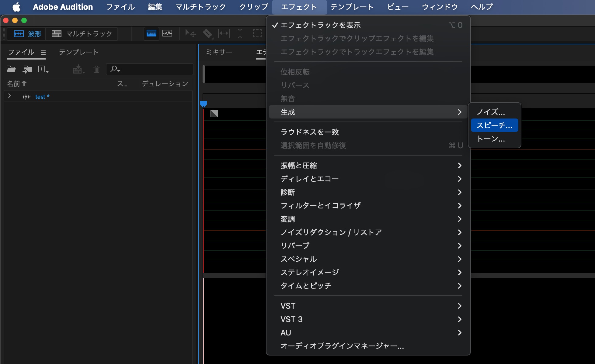Select the Marquee Selection tool
This screenshot has width=595, height=364.
257,33
